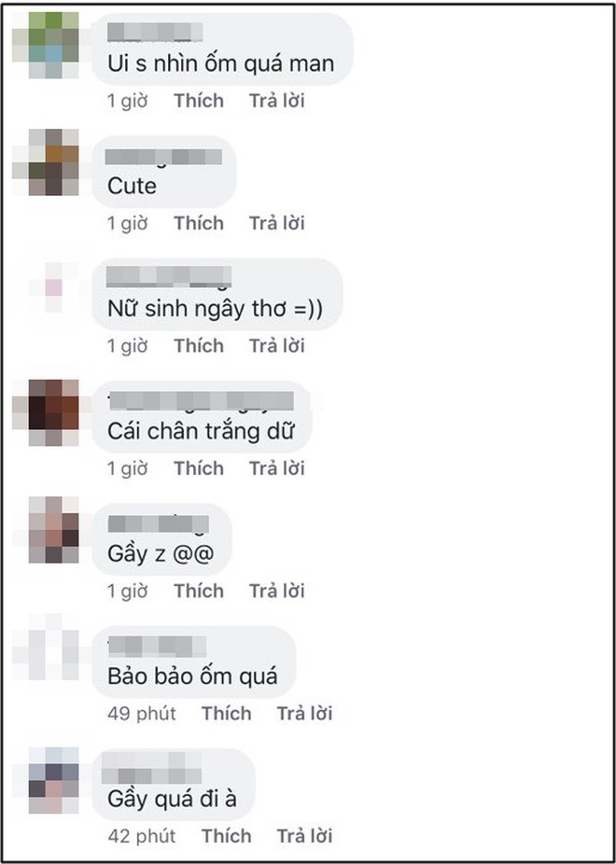Reply to the "Nữ sinh ngây thơ =))" comment

pyautogui.click(x=276, y=345)
